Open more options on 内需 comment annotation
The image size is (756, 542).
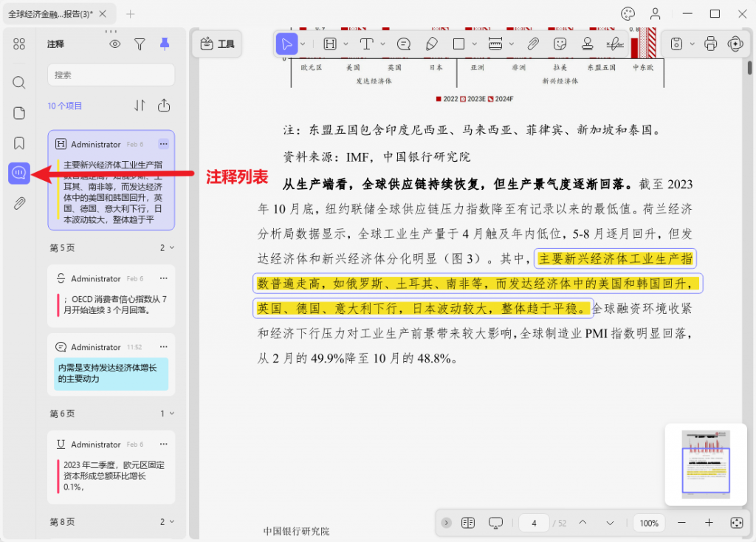tap(163, 347)
